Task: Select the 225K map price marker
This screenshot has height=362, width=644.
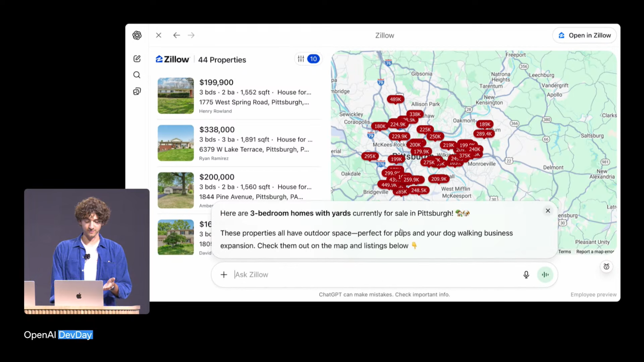Action: click(425, 130)
